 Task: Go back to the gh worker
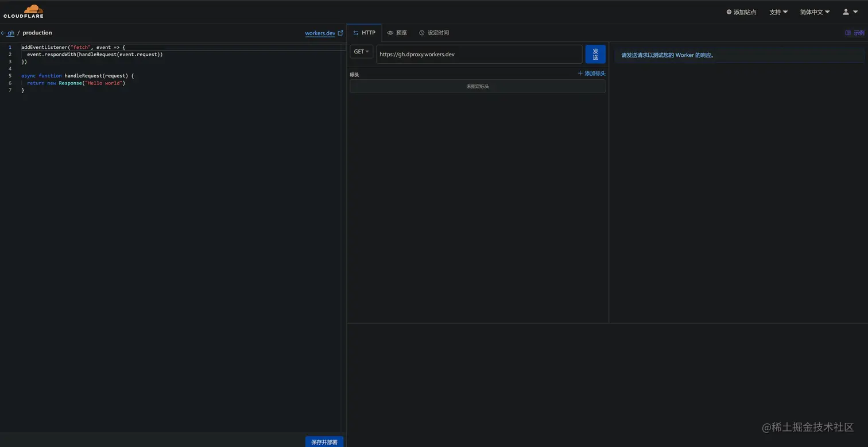(7, 33)
